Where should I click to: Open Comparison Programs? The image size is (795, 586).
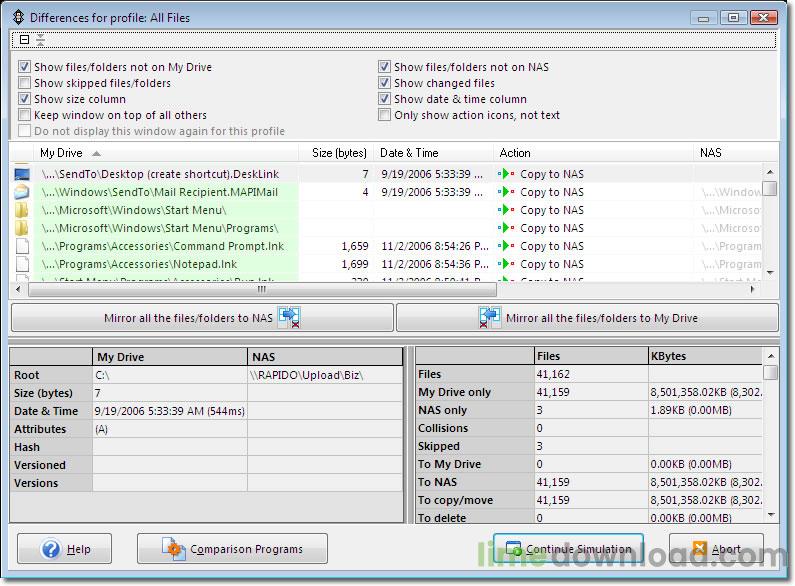tap(233, 549)
